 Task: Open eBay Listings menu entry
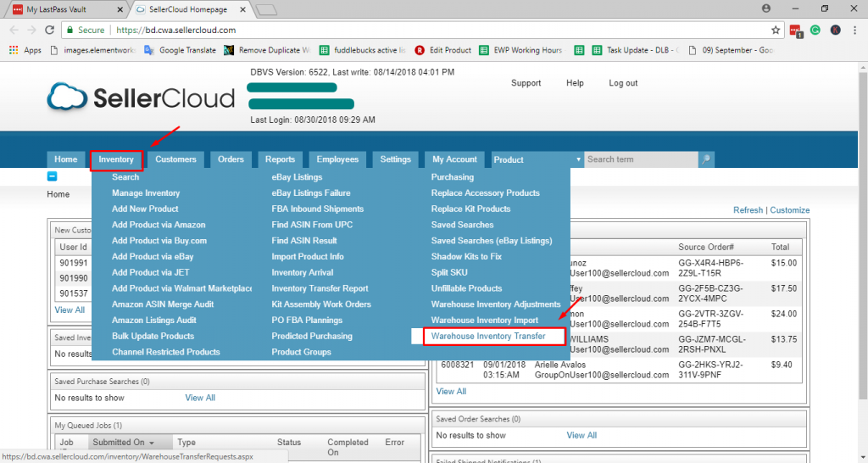(297, 177)
